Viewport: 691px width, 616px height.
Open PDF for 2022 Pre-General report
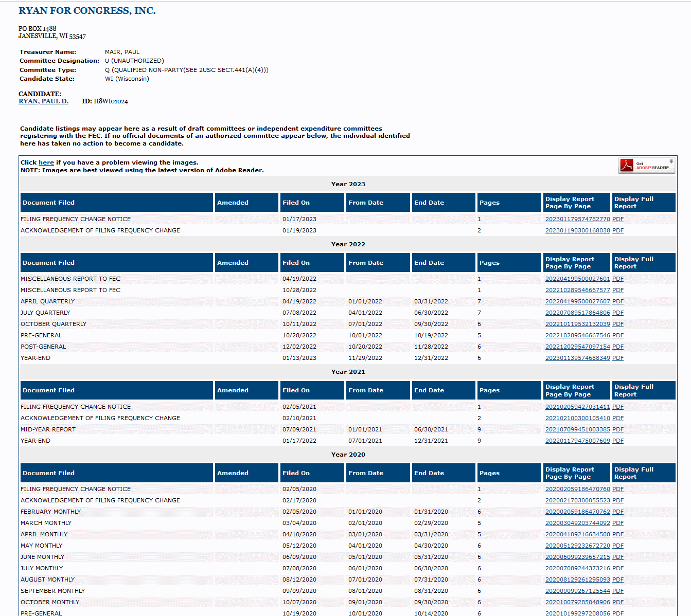pos(618,335)
